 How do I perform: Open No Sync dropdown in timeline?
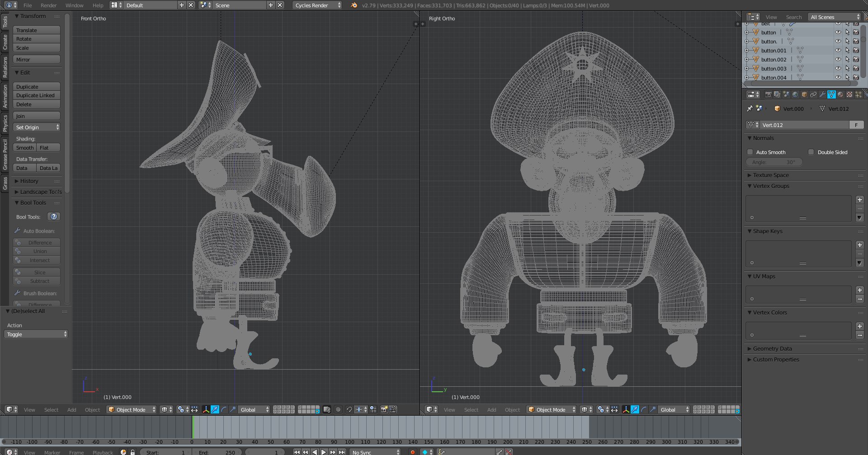[376, 452]
